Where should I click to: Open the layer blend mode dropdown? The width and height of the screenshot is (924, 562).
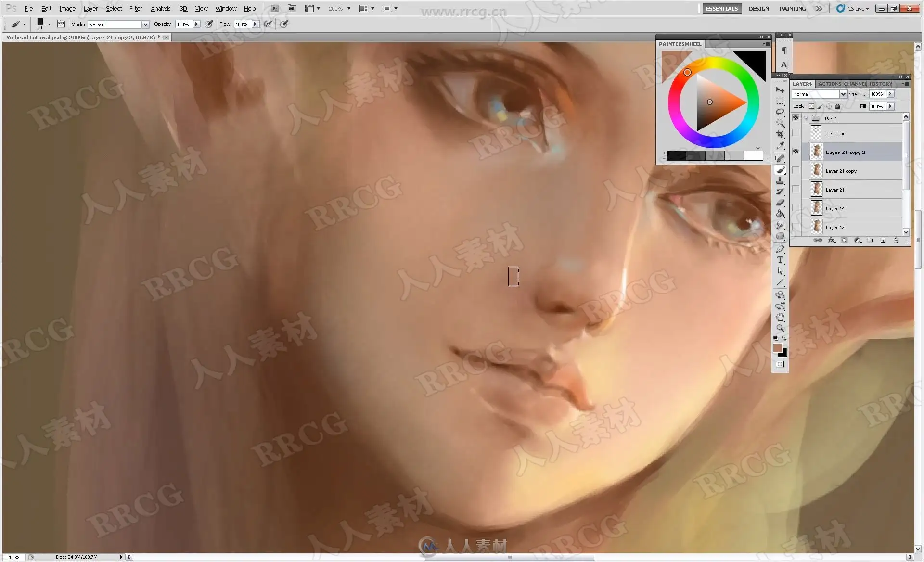point(843,94)
